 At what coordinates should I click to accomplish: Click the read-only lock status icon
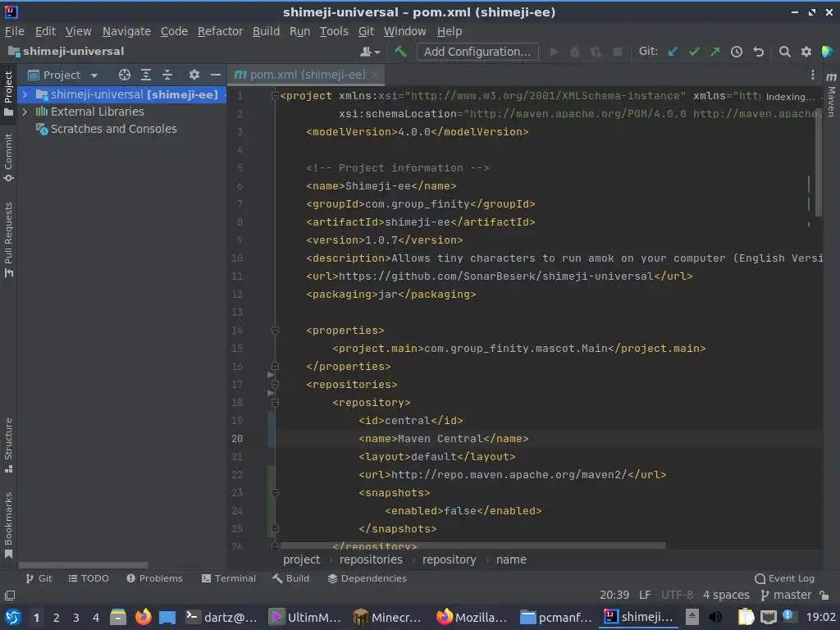pos(825,596)
